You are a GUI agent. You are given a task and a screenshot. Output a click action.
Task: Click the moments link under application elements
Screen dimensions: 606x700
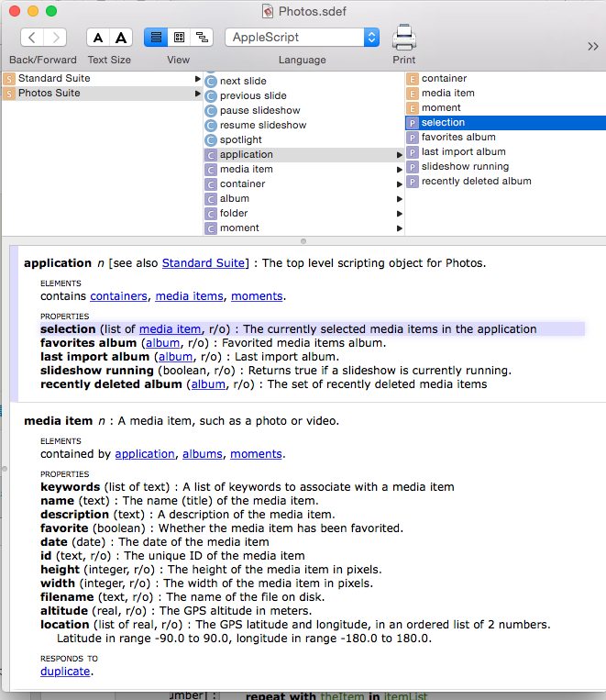tap(257, 296)
